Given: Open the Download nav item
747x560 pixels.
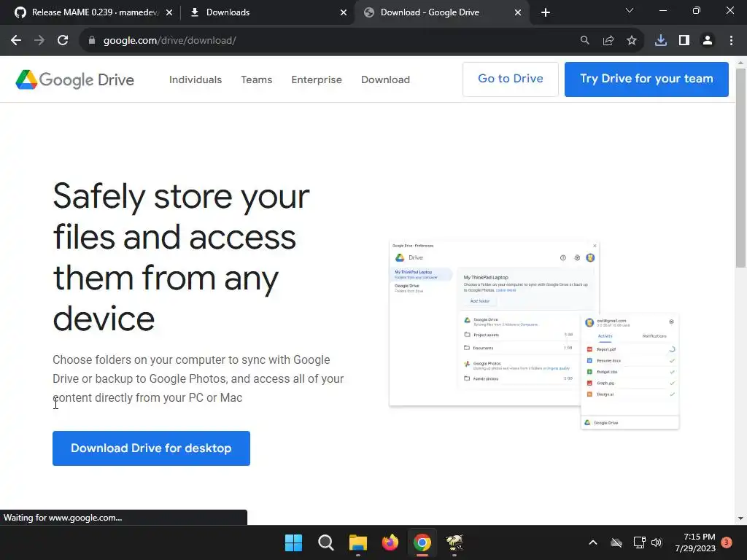Looking at the screenshot, I should (385, 79).
